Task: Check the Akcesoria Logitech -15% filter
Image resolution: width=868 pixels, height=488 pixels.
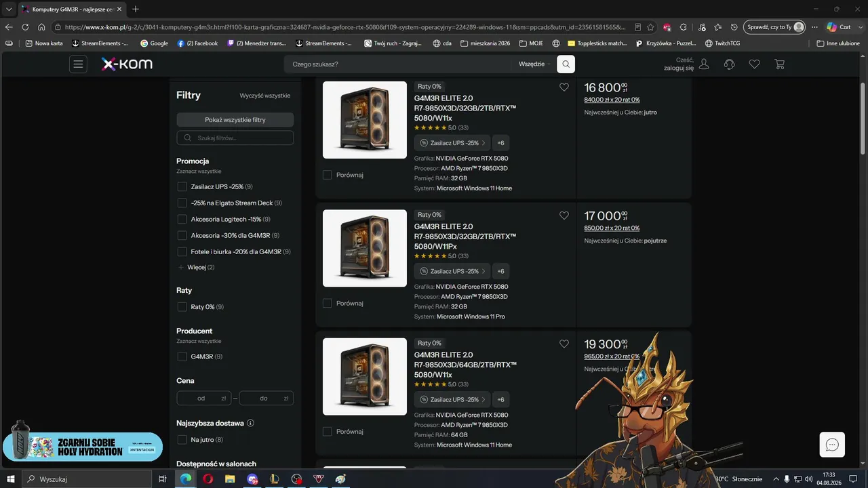Action: tap(182, 219)
